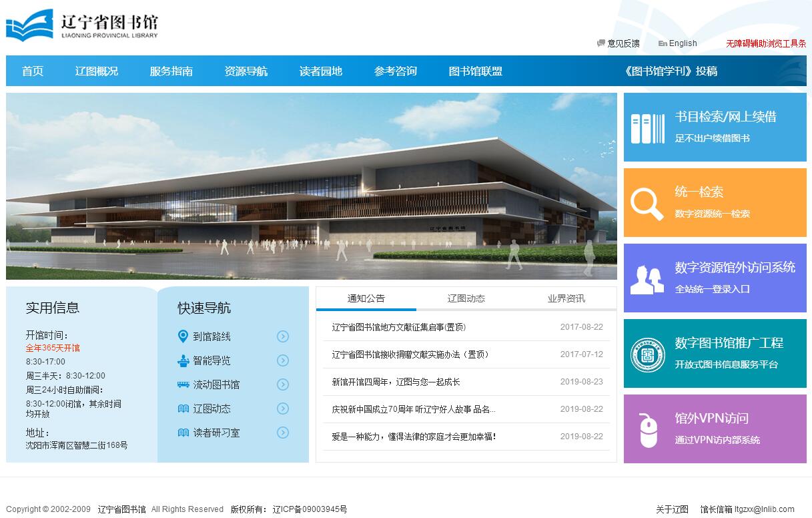812x518 pixels.
Task: Click the bus icon beside 流动图书馆
Action: click(183, 384)
